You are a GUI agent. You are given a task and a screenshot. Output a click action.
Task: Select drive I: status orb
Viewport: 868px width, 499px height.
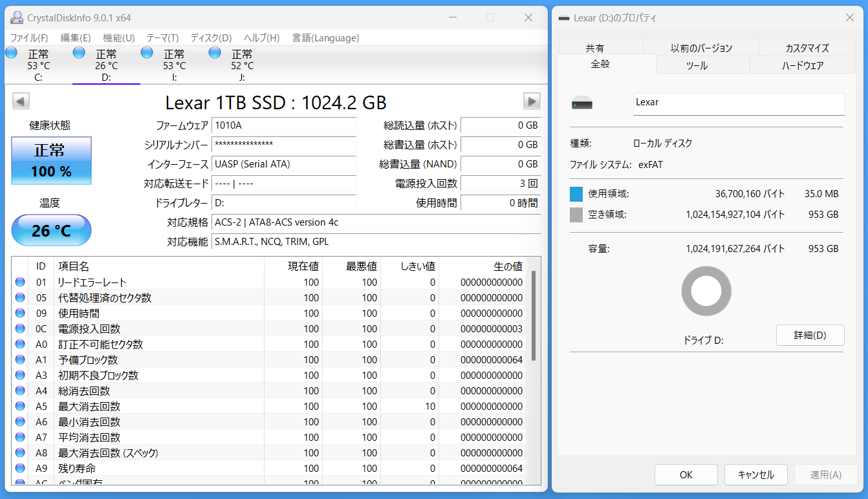147,53
